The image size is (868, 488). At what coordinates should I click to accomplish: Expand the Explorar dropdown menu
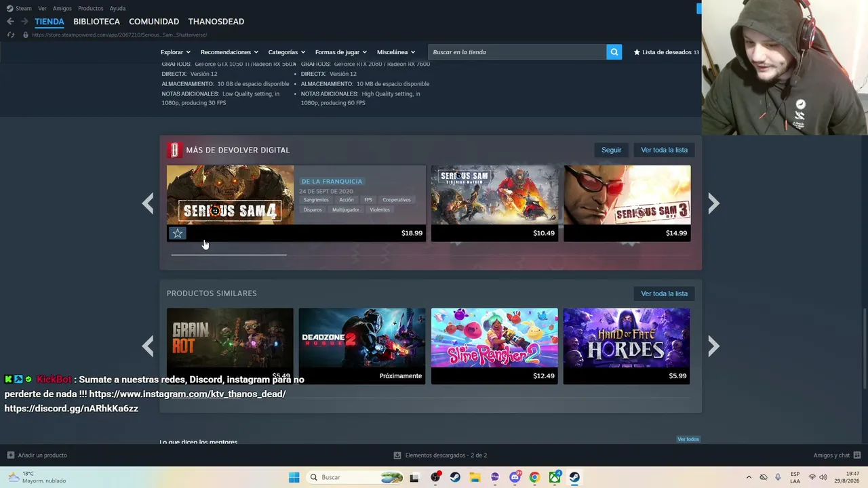(x=176, y=52)
